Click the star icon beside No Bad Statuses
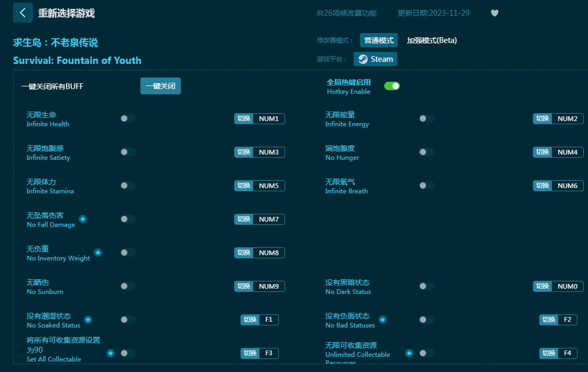Image resolution: width=588 pixels, height=372 pixels. (383, 320)
